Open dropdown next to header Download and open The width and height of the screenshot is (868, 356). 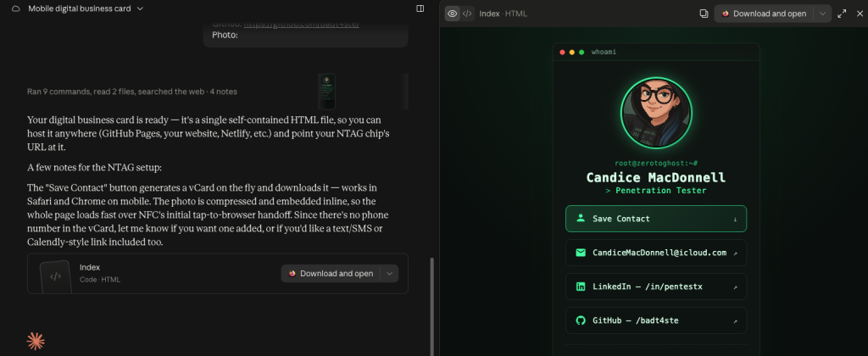(822, 14)
